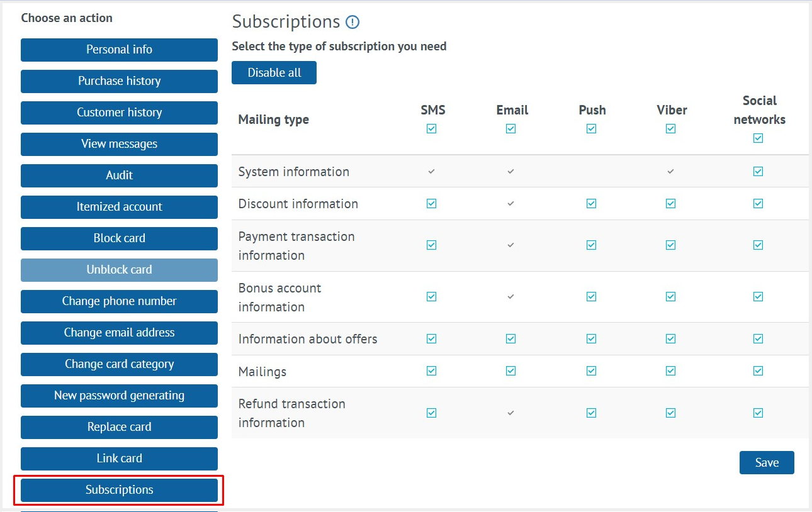812x512 pixels.
Task: Toggle Push for Refund transaction information
Action: pos(591,413)
